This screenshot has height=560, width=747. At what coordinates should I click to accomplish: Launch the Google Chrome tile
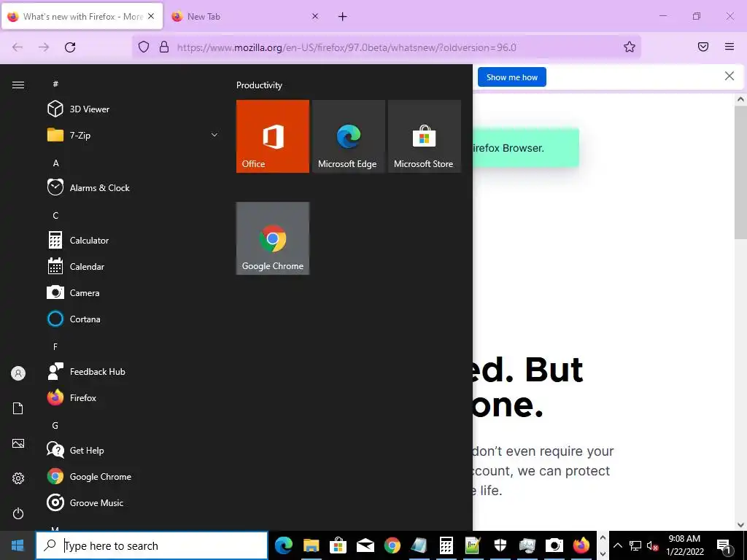pos(273,238)
